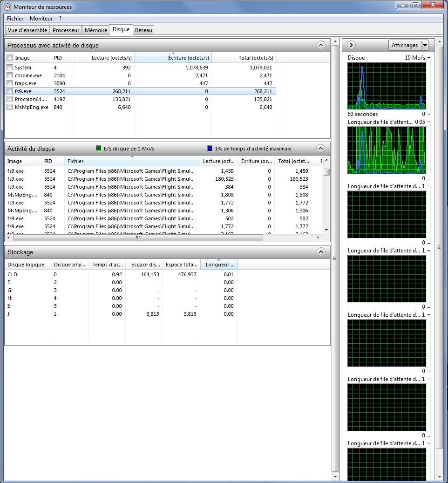Sort processes by Lecture (octets/s) column

pos(104,58)
